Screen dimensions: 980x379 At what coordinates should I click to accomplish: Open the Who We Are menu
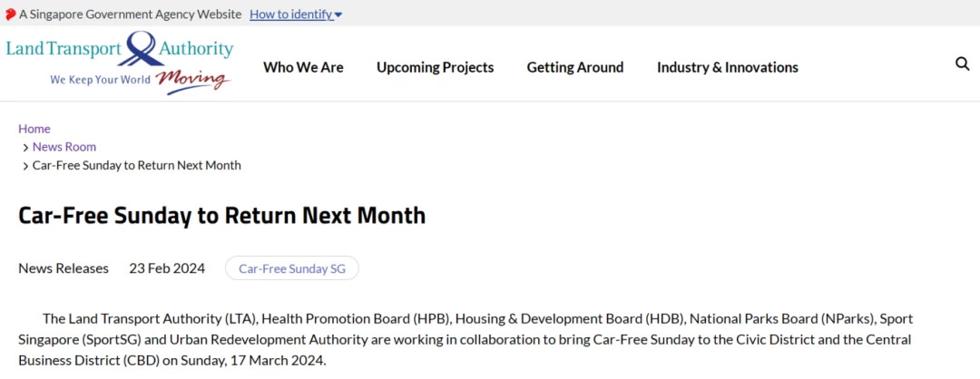click(x=303, y=67)
